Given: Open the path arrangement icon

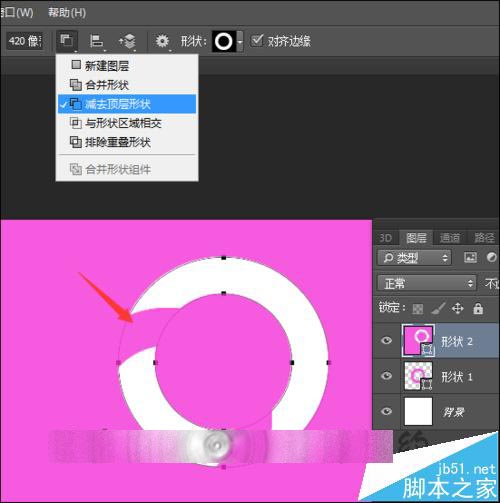Looking at the screenshot, I should tap(127, 41).
